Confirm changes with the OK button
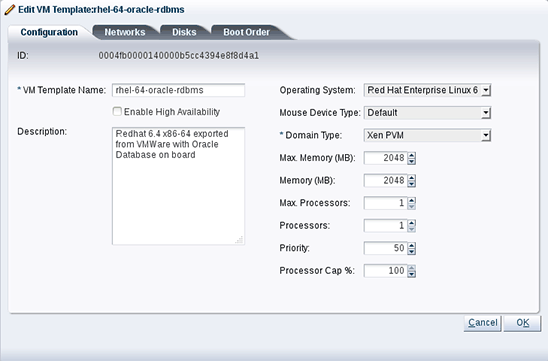 point(522,323)
